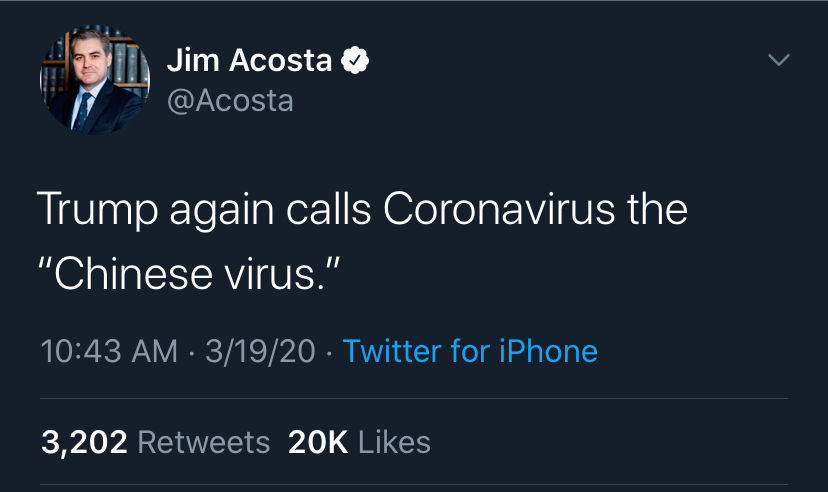Open the Twitter for iPhone source link

click(470, 351)
